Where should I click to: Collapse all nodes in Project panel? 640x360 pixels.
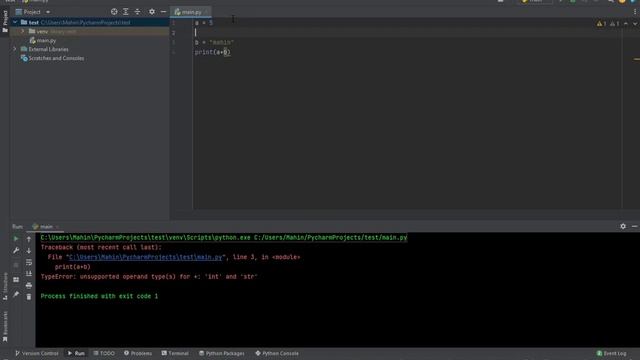coord(138,12)
